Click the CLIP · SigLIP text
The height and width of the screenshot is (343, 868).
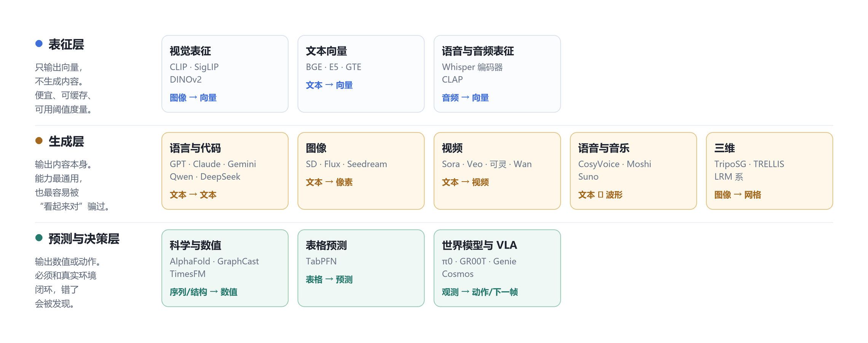tap(194, 67)
